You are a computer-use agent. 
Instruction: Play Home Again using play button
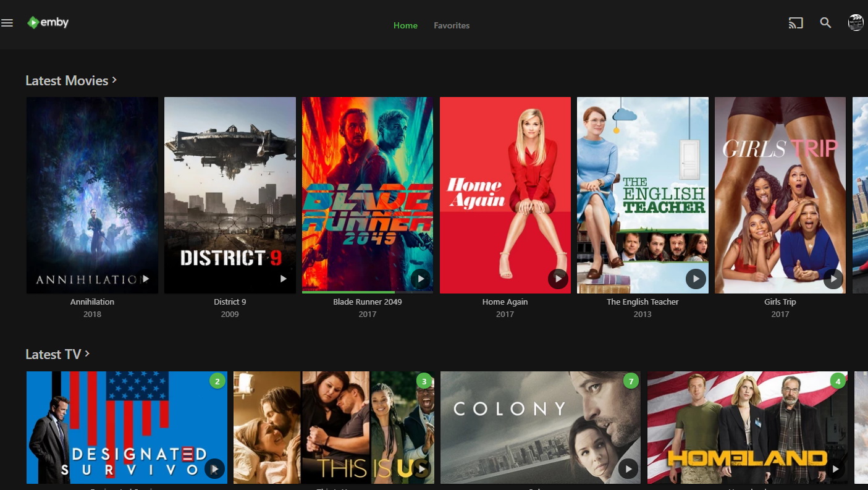(558, 279)
